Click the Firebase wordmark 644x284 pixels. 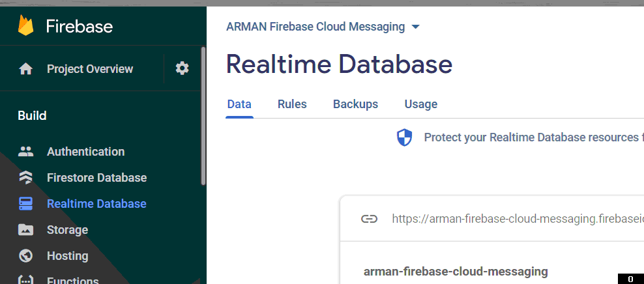coord(80,26)
